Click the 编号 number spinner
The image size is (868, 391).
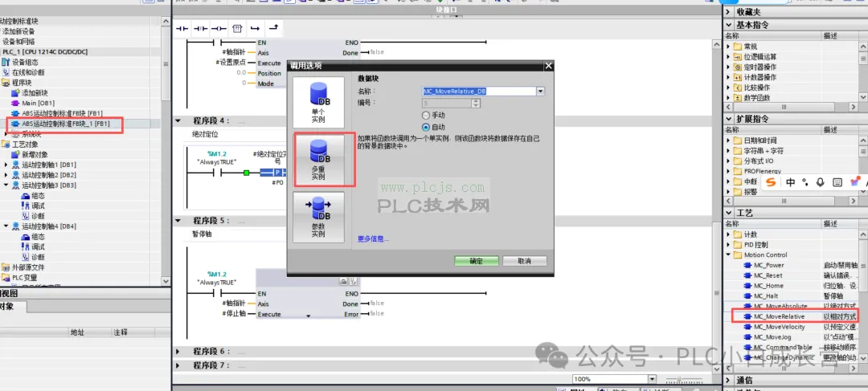tap(476, 103)
